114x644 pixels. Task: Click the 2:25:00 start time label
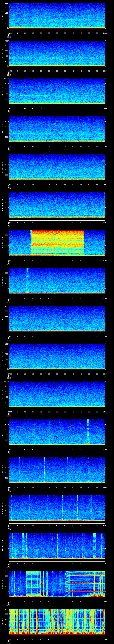9,298
